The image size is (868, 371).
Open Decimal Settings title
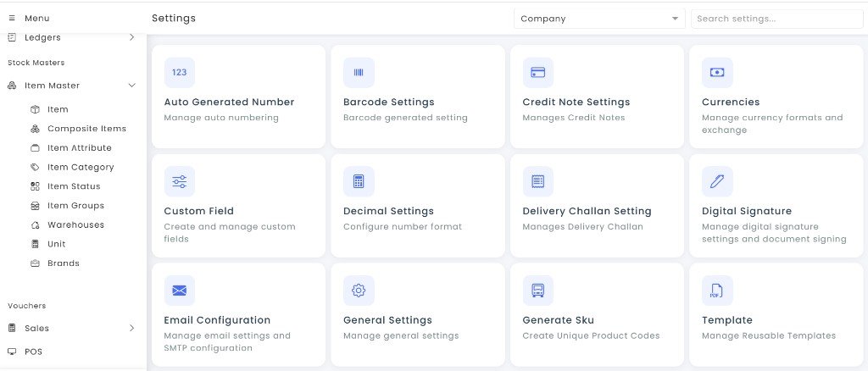tap(388, 211)
